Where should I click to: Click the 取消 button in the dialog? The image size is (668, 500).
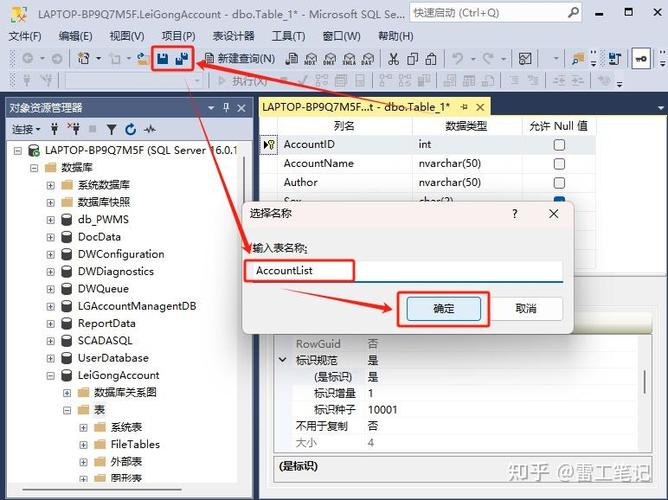[526, 309]
